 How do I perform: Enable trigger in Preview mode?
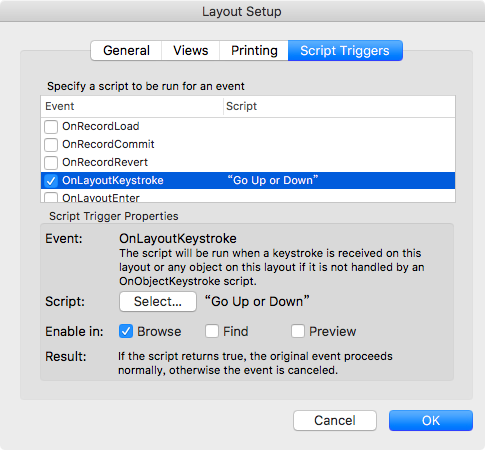point(298,331)
